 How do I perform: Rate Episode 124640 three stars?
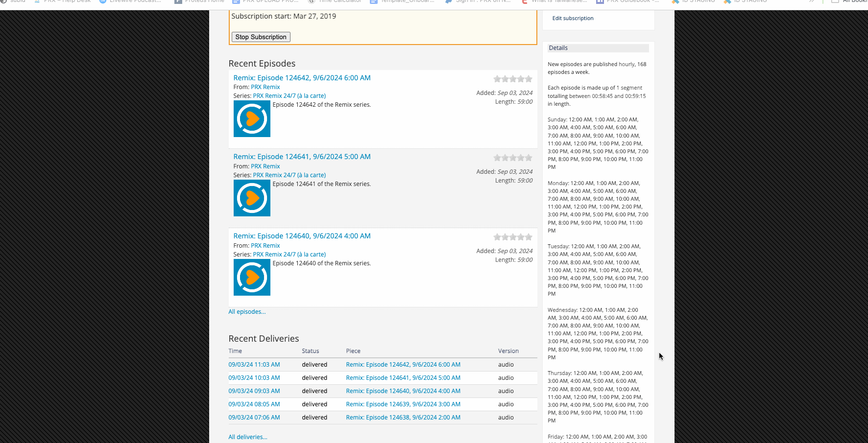click(x=512, y=236)
